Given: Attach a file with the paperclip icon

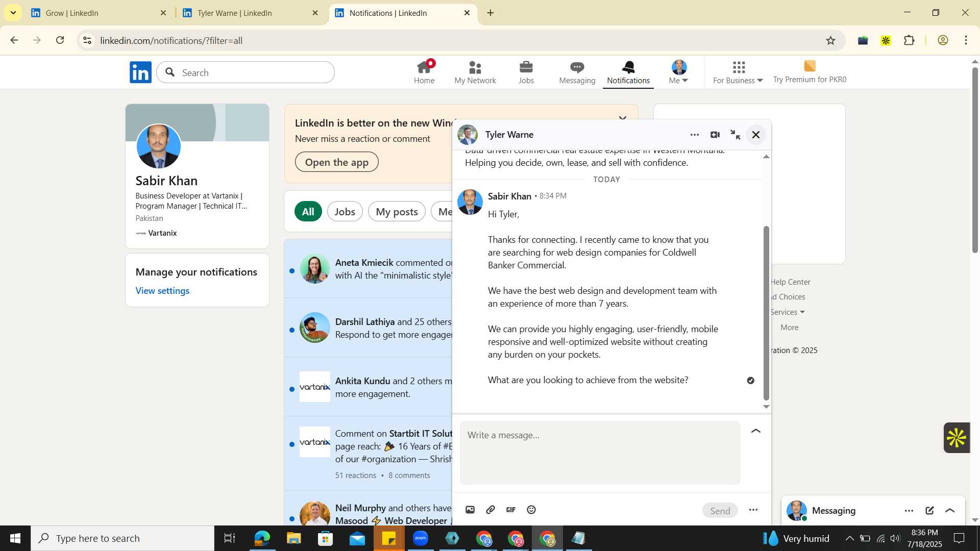Looking at the screenshot, I should click(491, 510).
